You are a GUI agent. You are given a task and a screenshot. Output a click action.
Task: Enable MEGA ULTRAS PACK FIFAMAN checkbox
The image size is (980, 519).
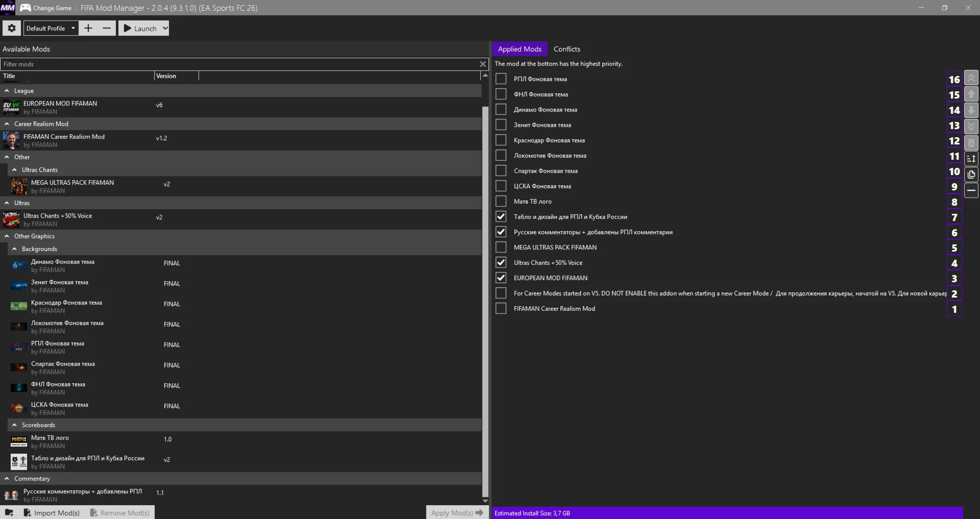tap(501, 247)
